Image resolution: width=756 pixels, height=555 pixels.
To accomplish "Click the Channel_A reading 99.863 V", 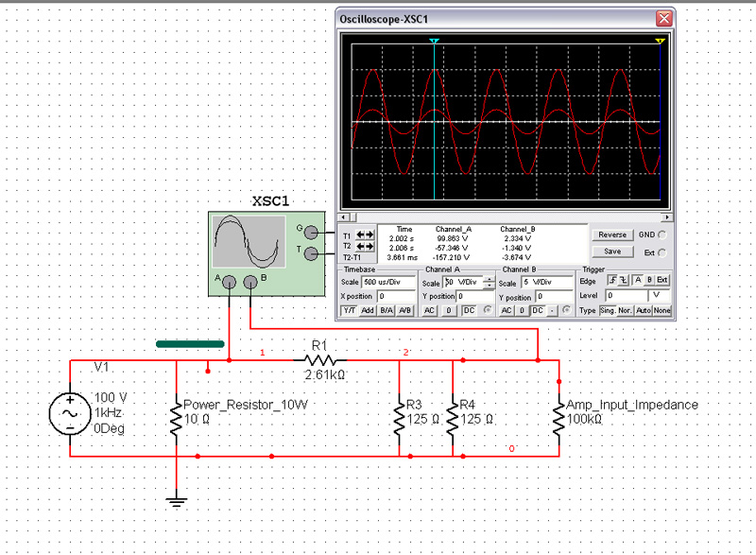I will point(453,238).
